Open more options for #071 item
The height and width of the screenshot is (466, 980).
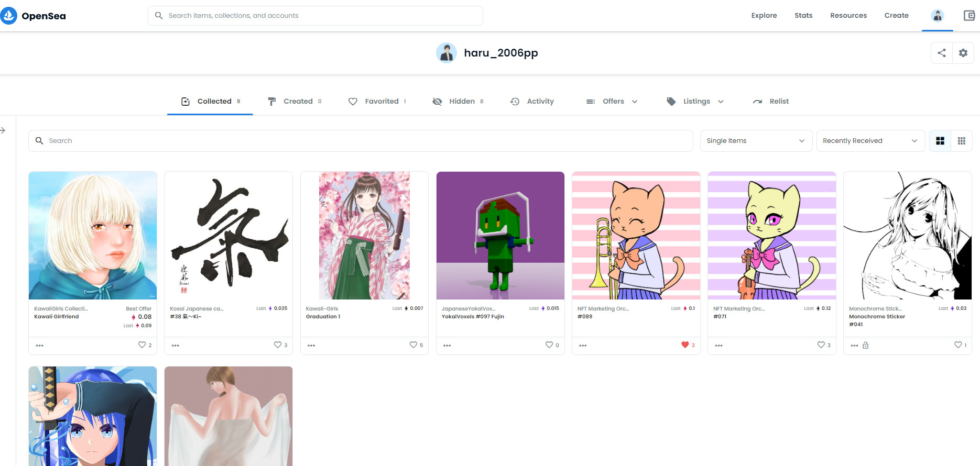[x=718, y=346]
